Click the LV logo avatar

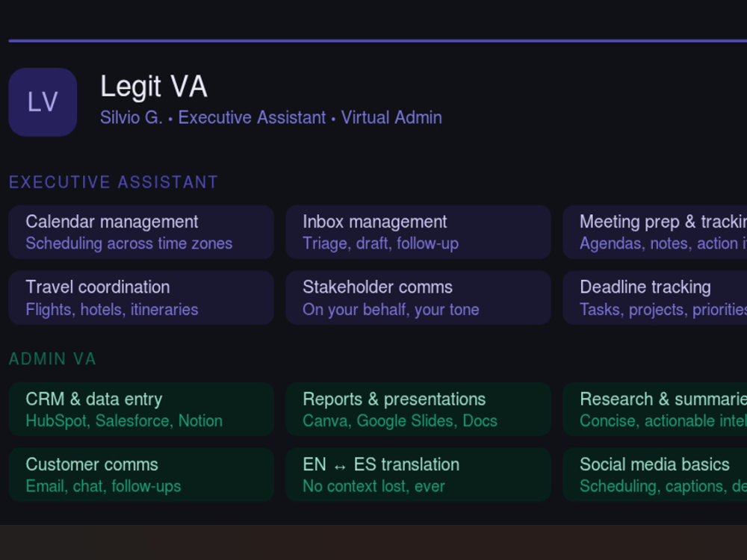[x=43, y=102]
